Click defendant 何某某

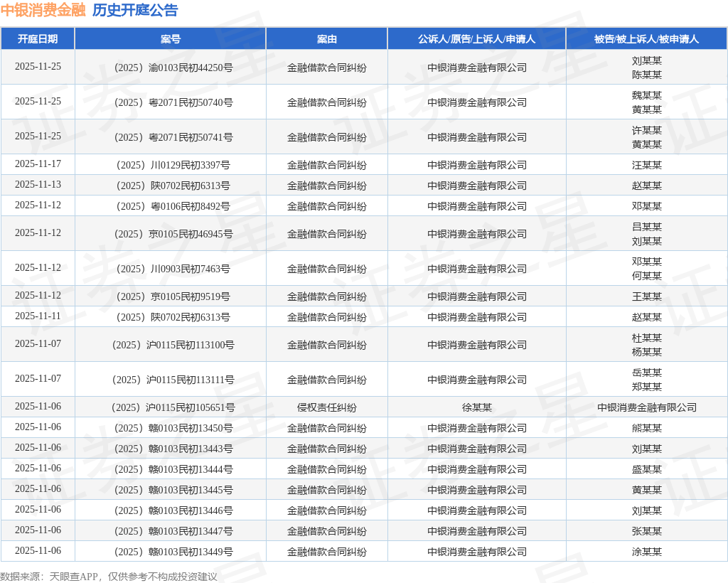647,276
